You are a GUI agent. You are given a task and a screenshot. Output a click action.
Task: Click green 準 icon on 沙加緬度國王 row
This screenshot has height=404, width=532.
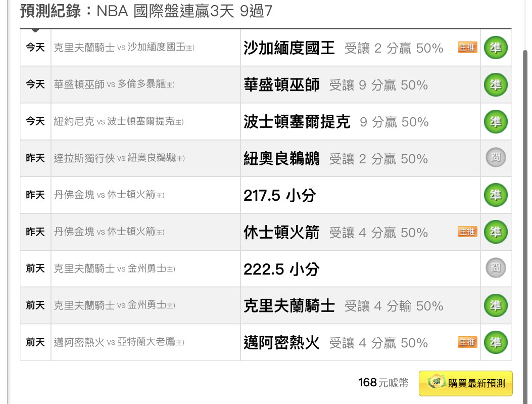pyautogui.click(x=496, y=48)
